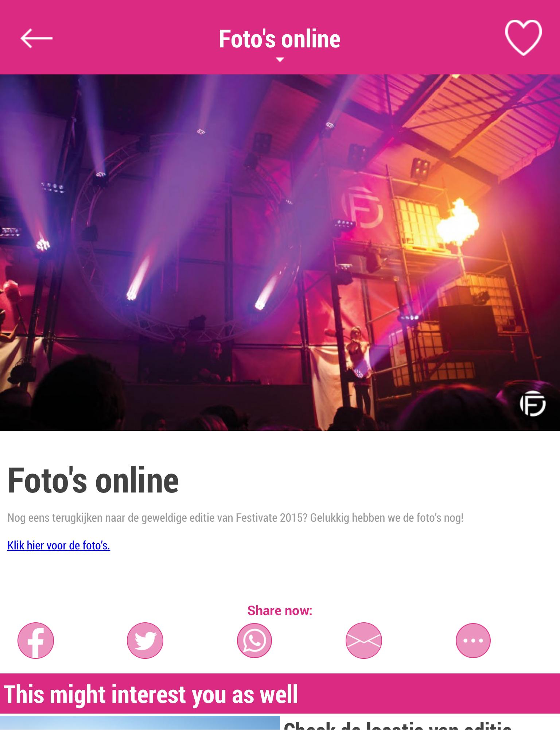
Task: Open the 'Klik hier voor de foto's' link
Action: [x=59, y=545]
